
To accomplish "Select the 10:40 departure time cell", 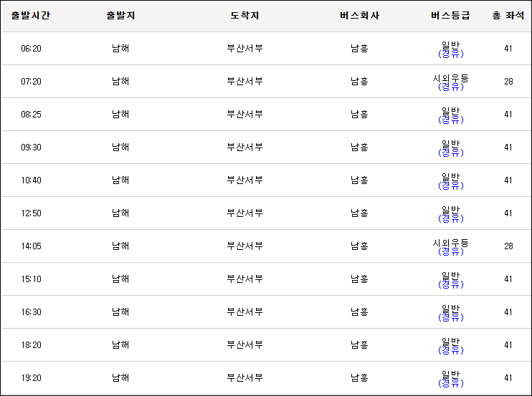I will point(32,180).
